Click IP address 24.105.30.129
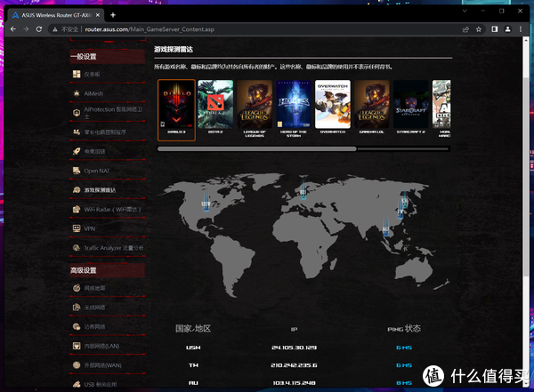This screenshot has height=392, width=534. [x=295, y=348]
